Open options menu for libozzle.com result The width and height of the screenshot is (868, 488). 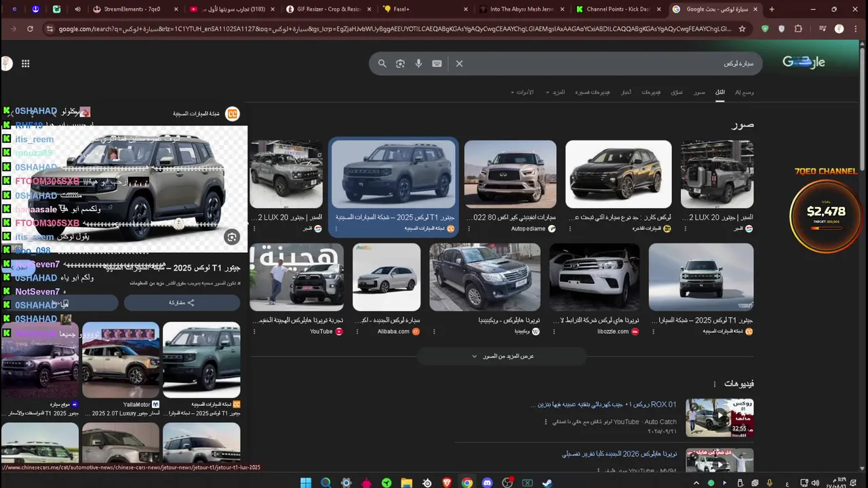pos(553,331)
